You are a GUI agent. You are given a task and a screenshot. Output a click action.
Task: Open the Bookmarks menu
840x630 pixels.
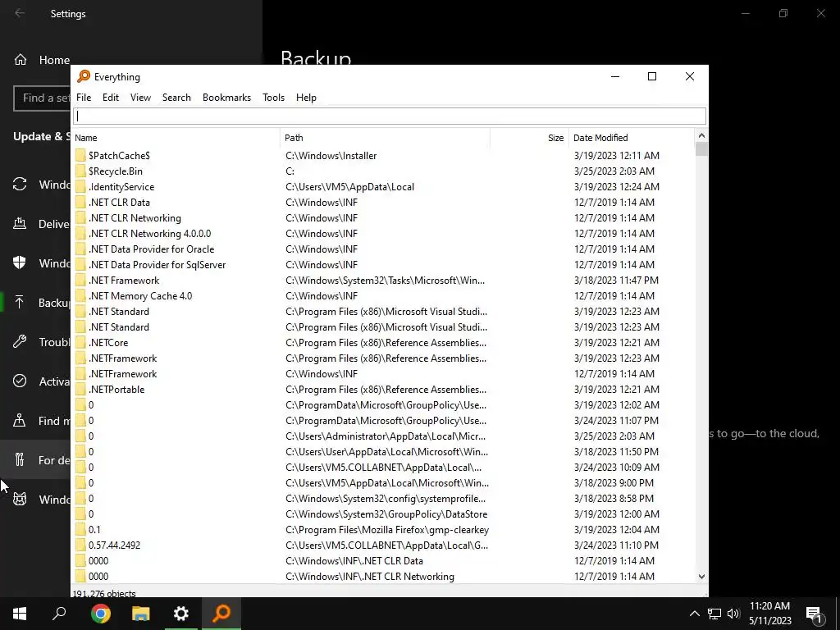tap(226, 98)
